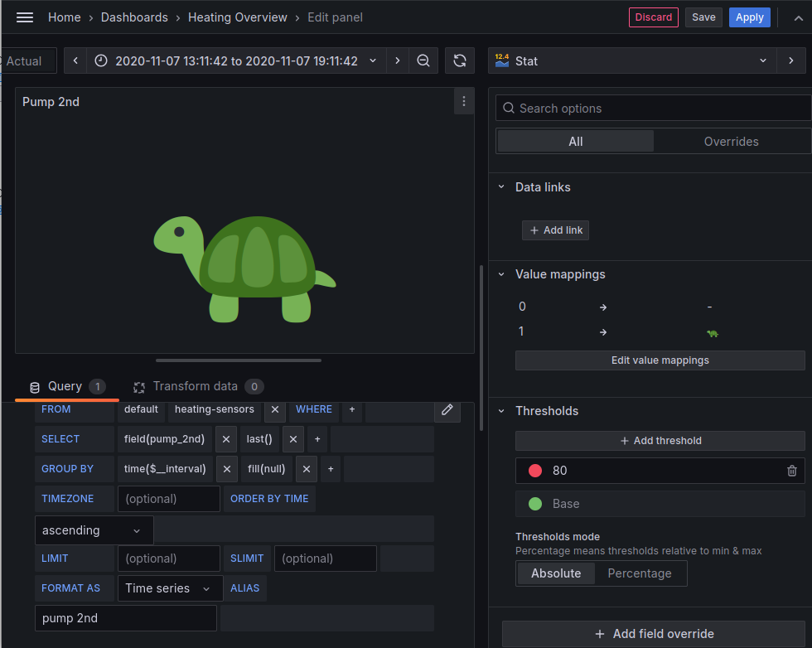Viewport: 812px width, 648px height.
Task: Apply panel changes
Action: [x=749, y=17]
